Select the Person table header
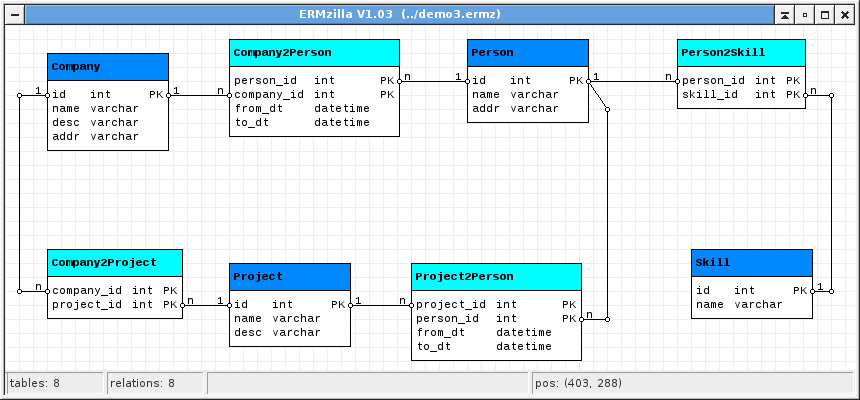Screen dimensions: 860x400 tap(528, 53)
